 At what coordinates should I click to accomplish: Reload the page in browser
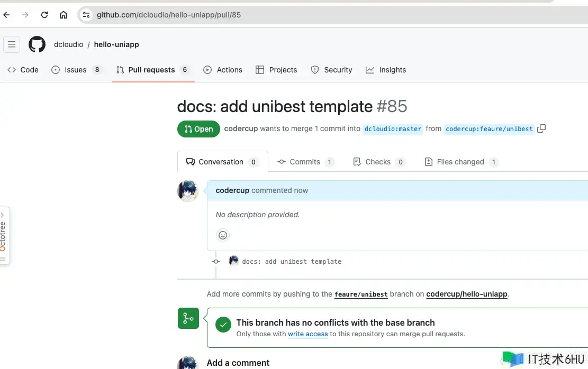44,15
